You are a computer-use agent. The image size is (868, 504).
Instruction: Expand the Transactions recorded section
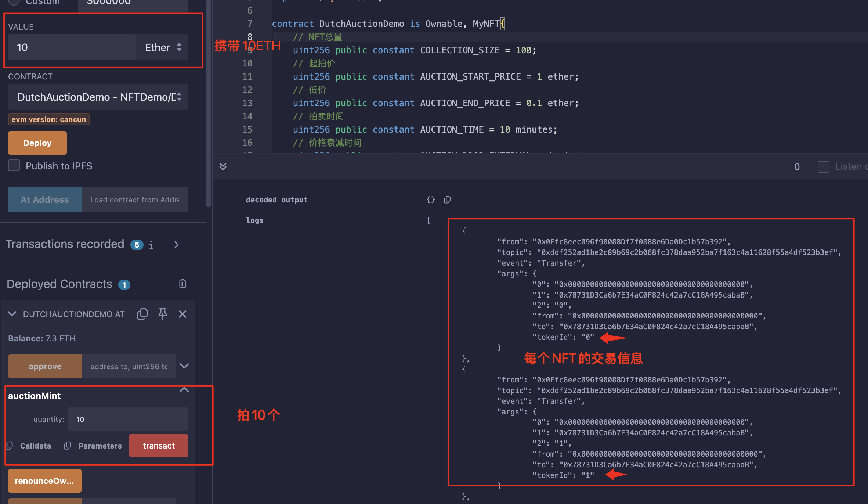coord(177,245)
